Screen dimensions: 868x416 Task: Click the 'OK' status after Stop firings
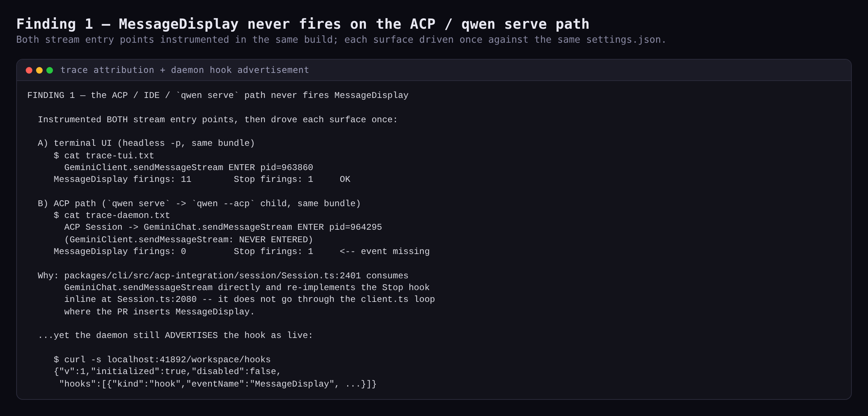point(345,179)
